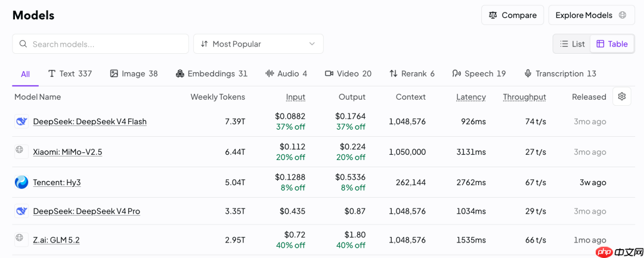Click the Image tab's picture icon
Screen dimensions: 644x258
(x=114, y=73)
